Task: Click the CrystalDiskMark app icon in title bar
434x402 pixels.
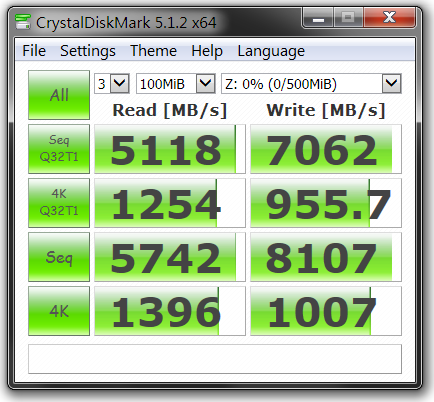Action: click(x=23, y=22)
